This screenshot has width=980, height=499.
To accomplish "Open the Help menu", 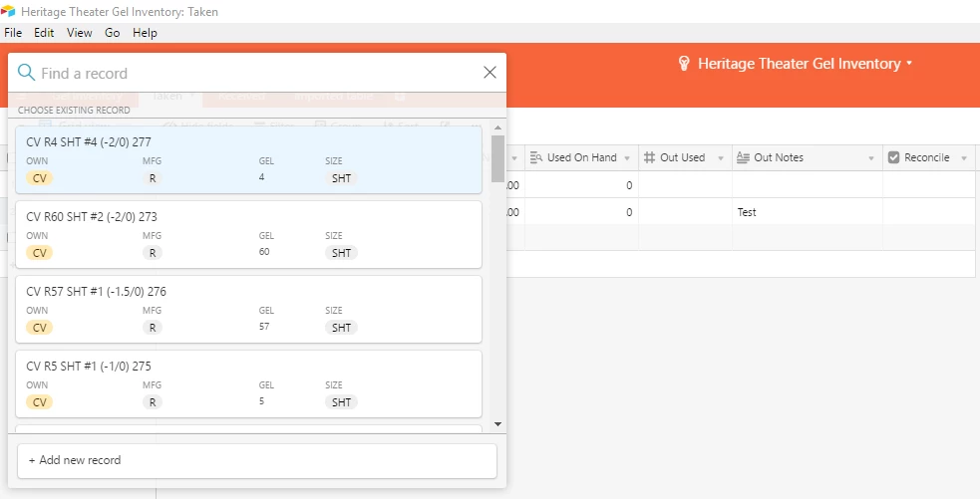I will tap(145, 33).
